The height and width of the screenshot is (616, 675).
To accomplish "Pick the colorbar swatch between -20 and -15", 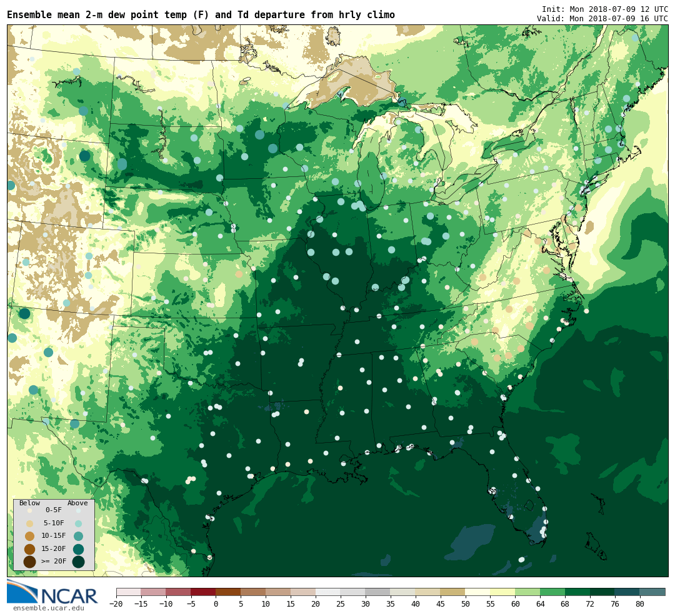I will tap(129, 592).
